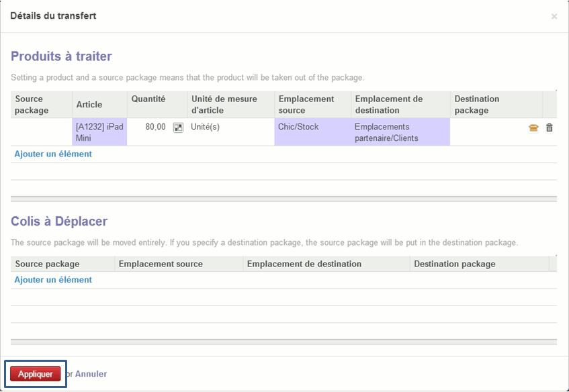
Task: Delete the iPad Mini line with trash icon
Action: click(x=550, y=128)
